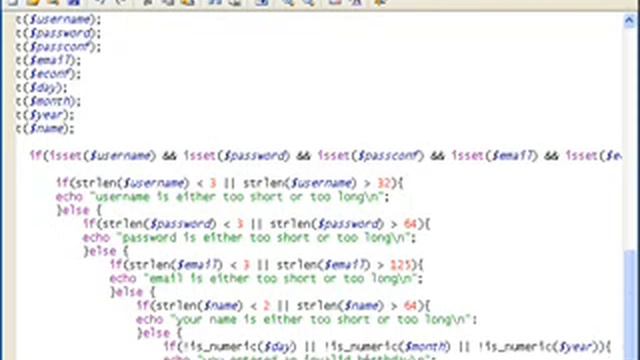
Task: Click isset($passconf) in the long if condition
Action: [x=371, y=156]
